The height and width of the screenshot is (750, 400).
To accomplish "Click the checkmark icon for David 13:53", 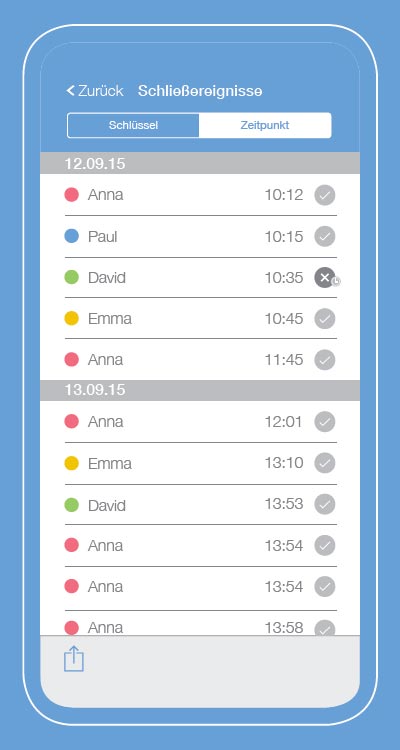I will pos(325,504).
